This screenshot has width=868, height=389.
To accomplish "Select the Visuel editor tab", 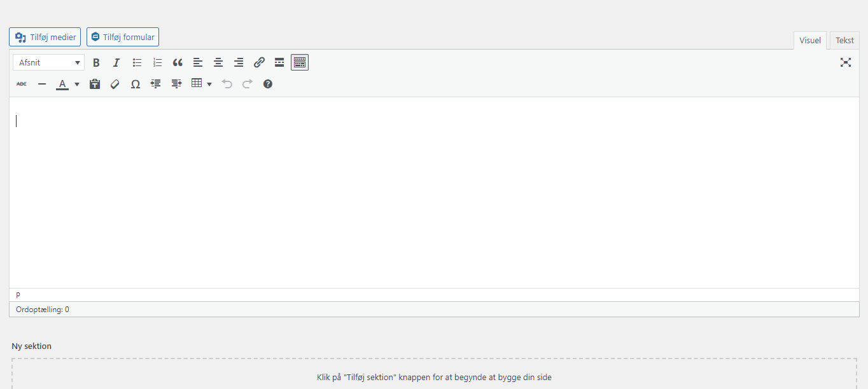I will click(x=810, y=40).
